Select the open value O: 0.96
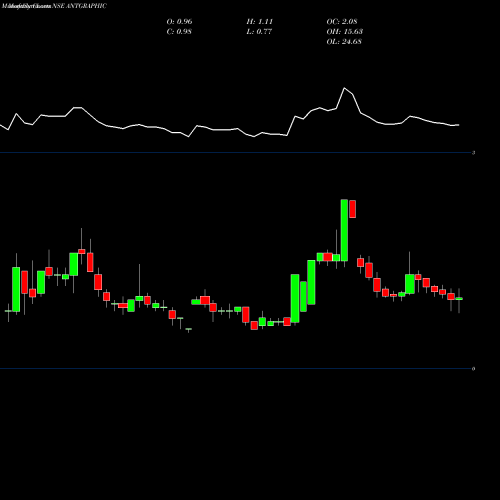 tap(179, 21)
